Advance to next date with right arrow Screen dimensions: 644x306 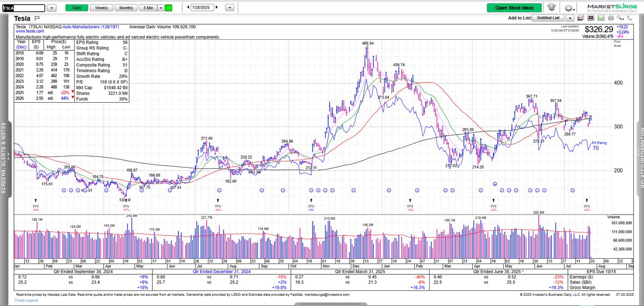click(x=217, y=8)
